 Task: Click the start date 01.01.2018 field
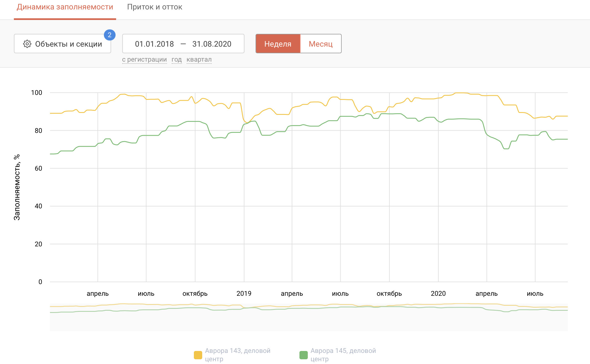click(x=154, y=44)
